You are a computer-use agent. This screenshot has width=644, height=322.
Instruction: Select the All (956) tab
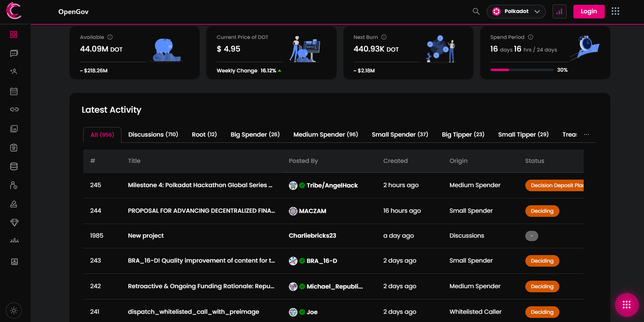[x=102, y=135]
